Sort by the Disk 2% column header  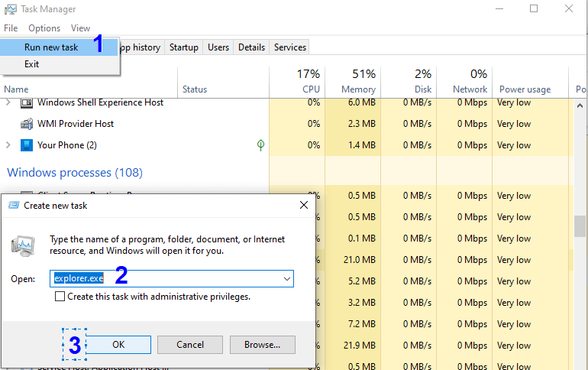pos(409,82)
